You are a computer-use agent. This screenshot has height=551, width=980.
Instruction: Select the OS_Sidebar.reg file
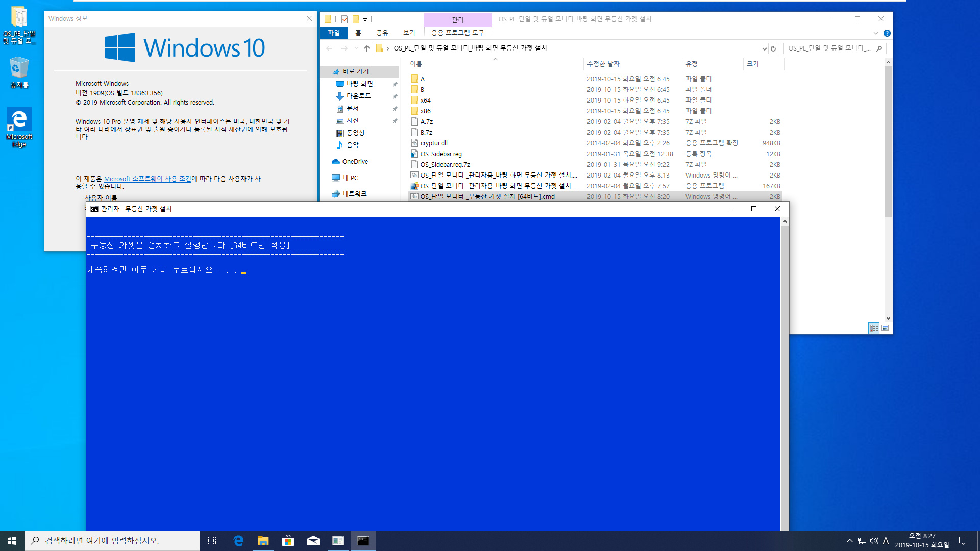pyautogui.click(x=595, y=154)
